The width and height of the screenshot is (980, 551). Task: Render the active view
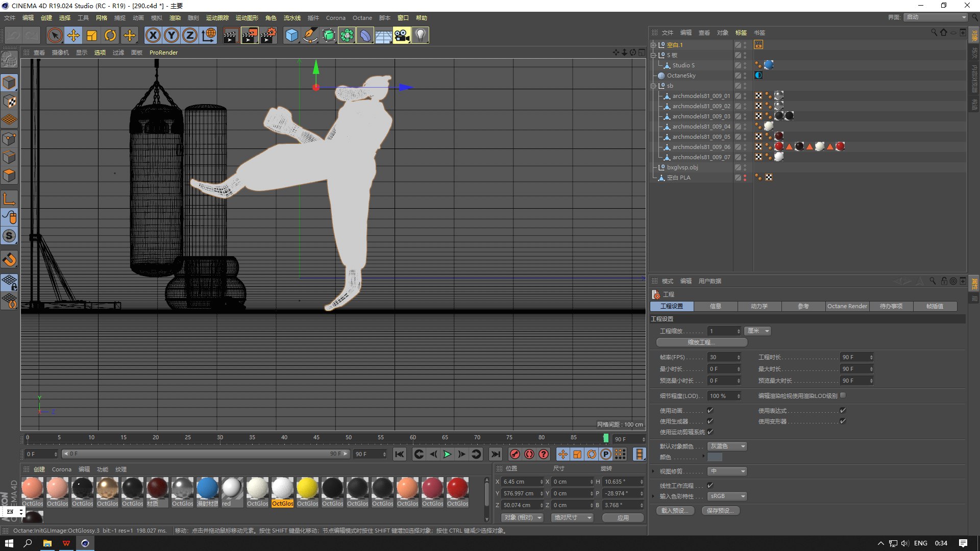coord(231,36)
